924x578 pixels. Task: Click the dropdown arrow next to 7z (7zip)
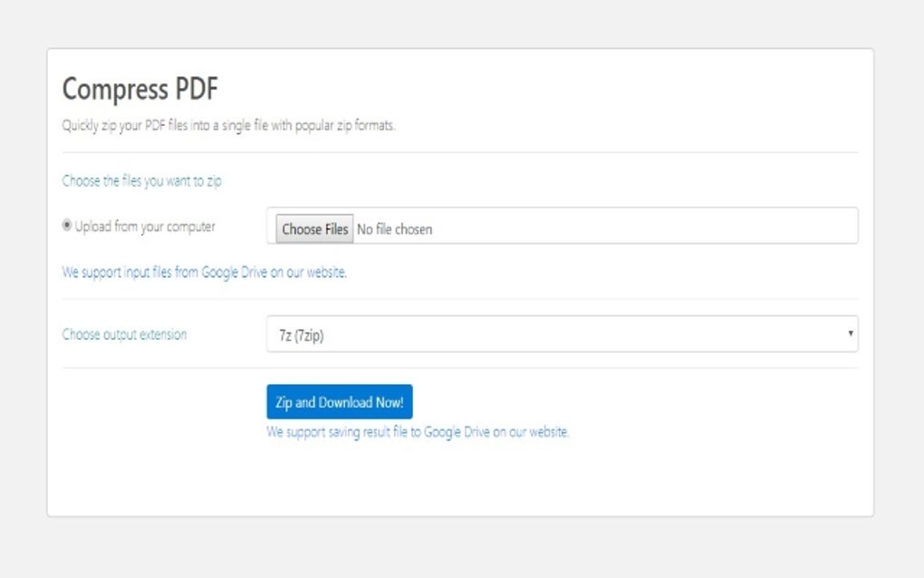852,333
